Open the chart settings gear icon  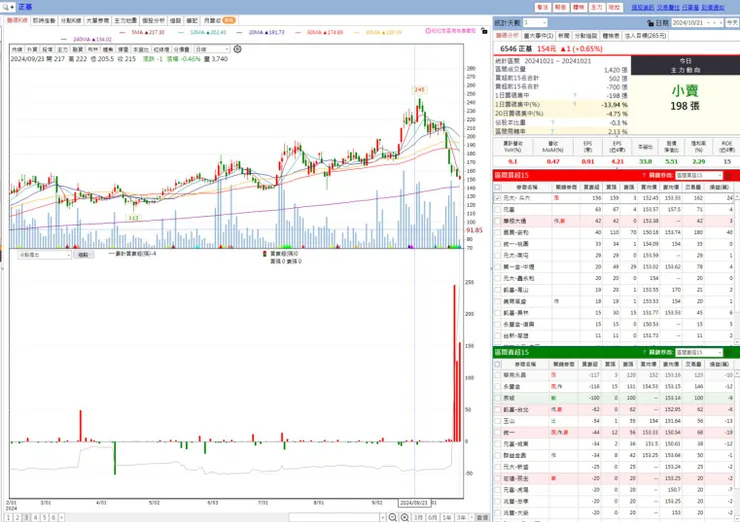click(x=237, y=49)
